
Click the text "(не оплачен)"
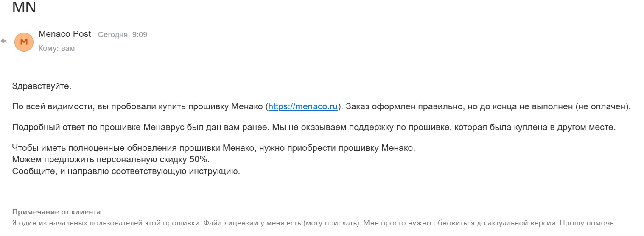pyautogui.click(x=603, y=107)
